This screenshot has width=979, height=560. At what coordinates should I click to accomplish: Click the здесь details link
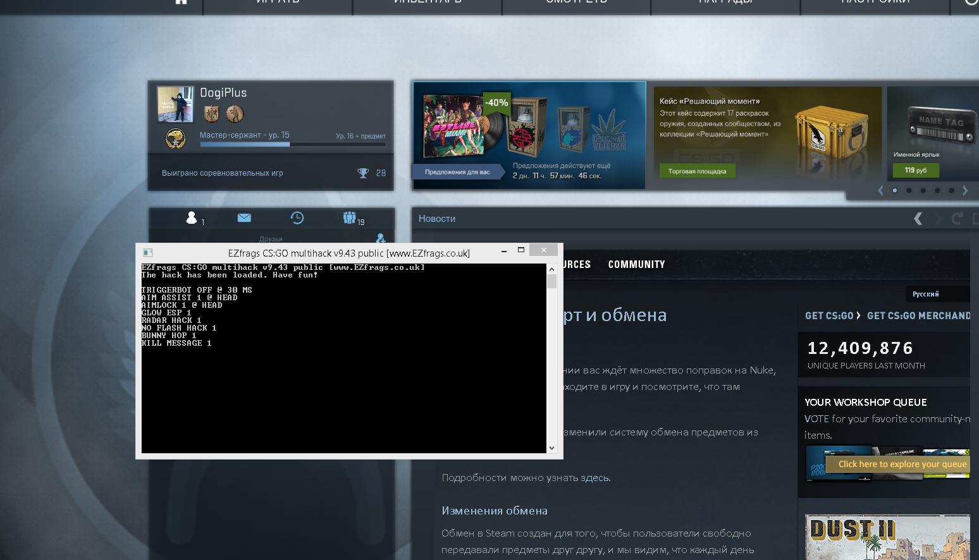tap(594, 478)
